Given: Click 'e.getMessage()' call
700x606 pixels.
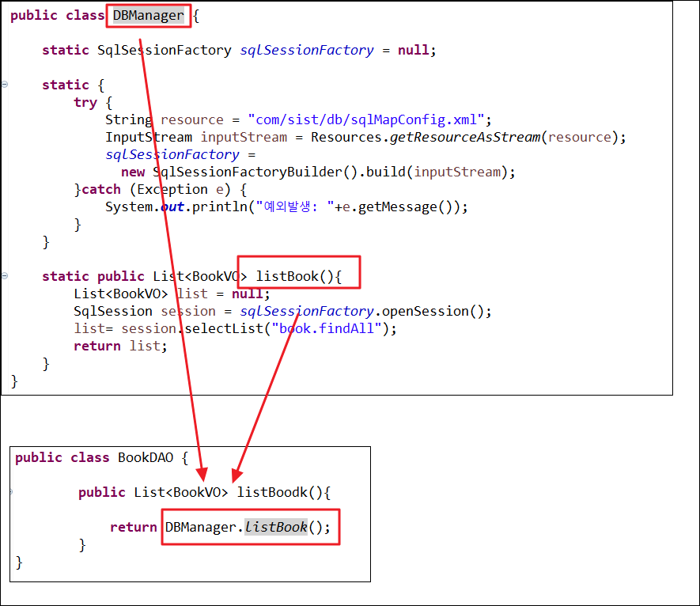Looking at the screenshot, I should pyautogui.click(x=398, y=206).
